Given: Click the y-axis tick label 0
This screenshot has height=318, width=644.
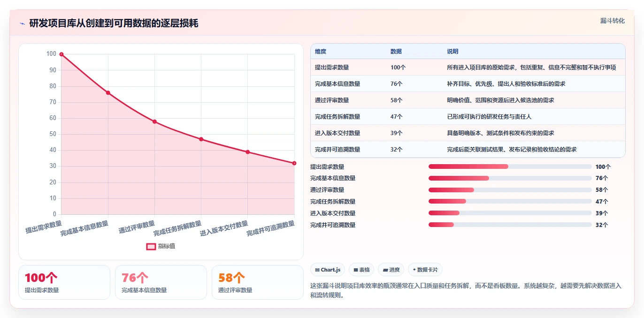Looking at the screenshot, I should pos(54,215).
